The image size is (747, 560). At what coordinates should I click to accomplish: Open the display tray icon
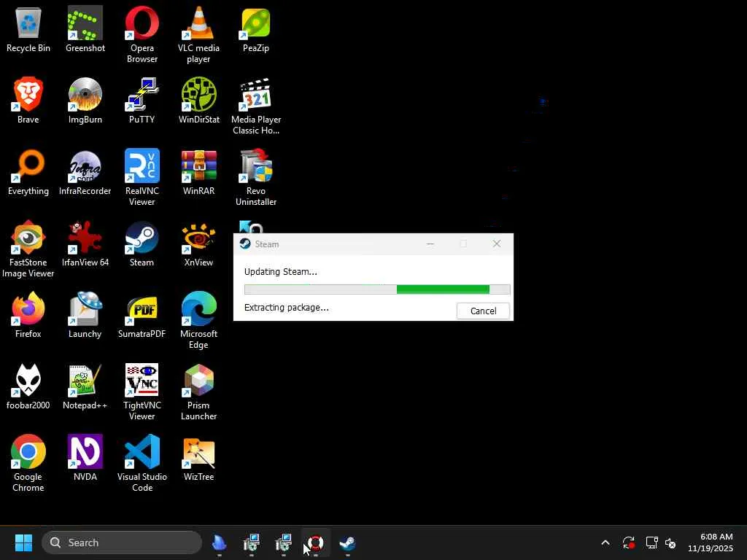coord(651,542)
